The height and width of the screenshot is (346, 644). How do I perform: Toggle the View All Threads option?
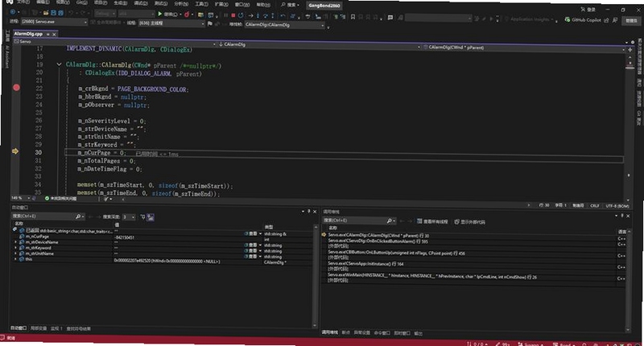432,221
